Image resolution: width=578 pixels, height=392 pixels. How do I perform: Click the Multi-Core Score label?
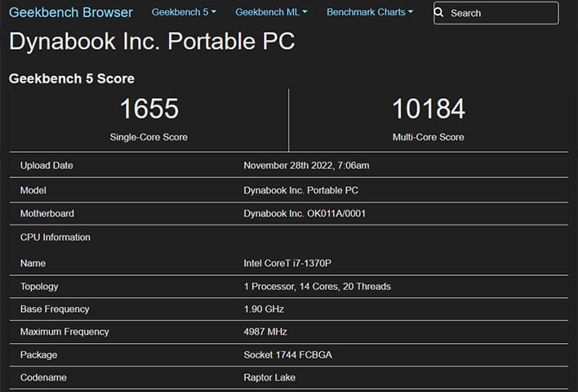point(428,137)
